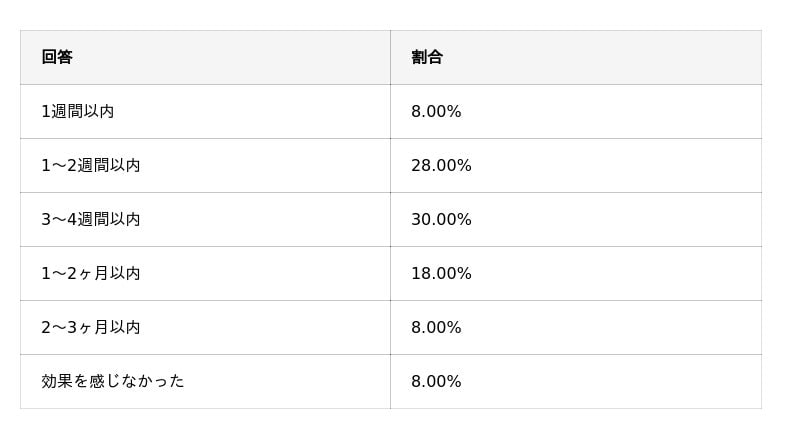Screen dimensions: 800x439
Task: Click the 28.00% percentage cell
Action: coord(441,166)
